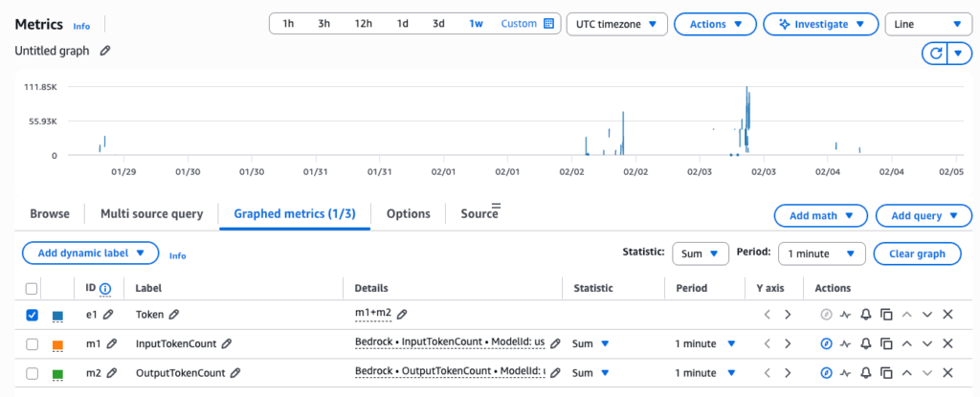Open the custom time range calendar icon
This screenshot has width=980, height=397.
pos(548,24)
